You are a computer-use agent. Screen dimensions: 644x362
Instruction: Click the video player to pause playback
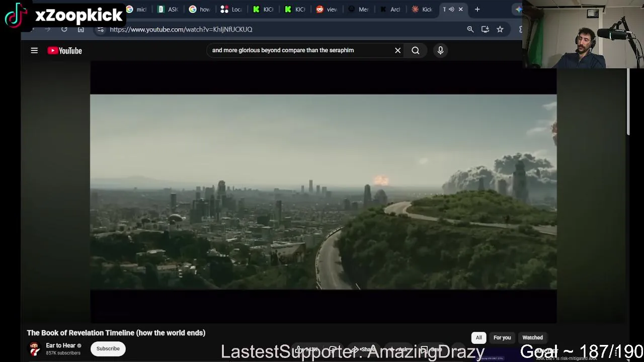(323, 192)
